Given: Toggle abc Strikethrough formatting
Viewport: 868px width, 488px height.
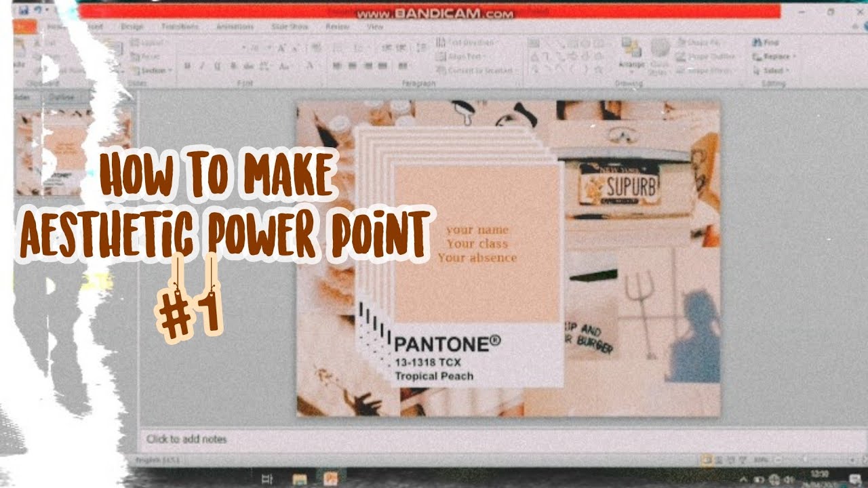Looking at the screenshot, I should [x=248, y=66].
